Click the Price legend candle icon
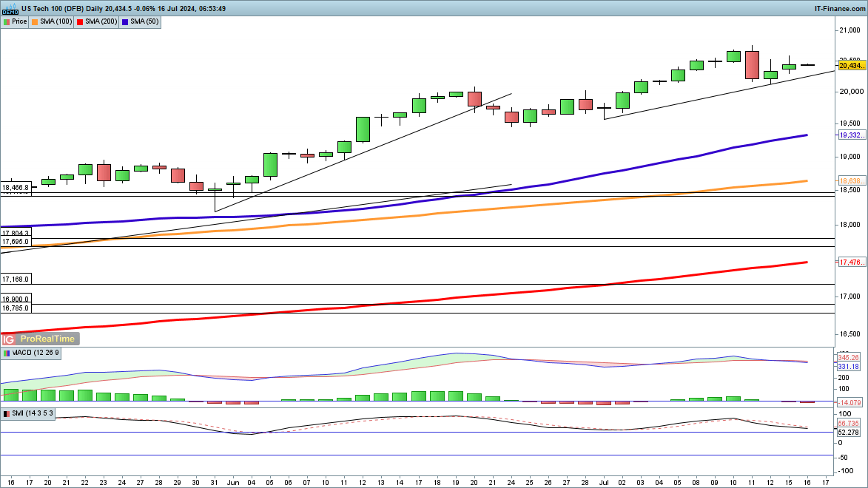Viewport: 868px width, 488px height. 7,21
